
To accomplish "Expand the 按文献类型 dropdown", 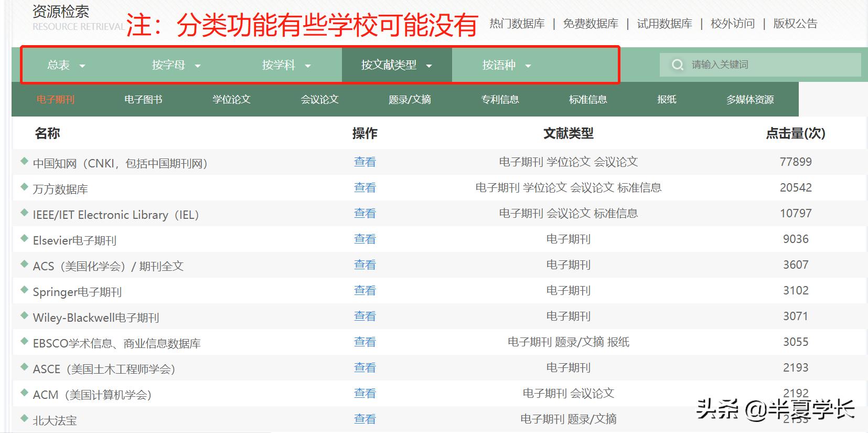I will [397, 65].
